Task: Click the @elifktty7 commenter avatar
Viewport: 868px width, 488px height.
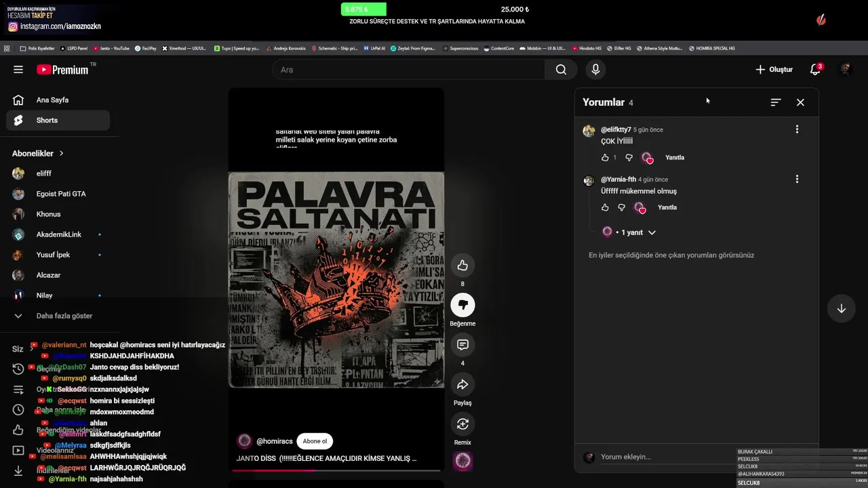Action: pos(589,131)
